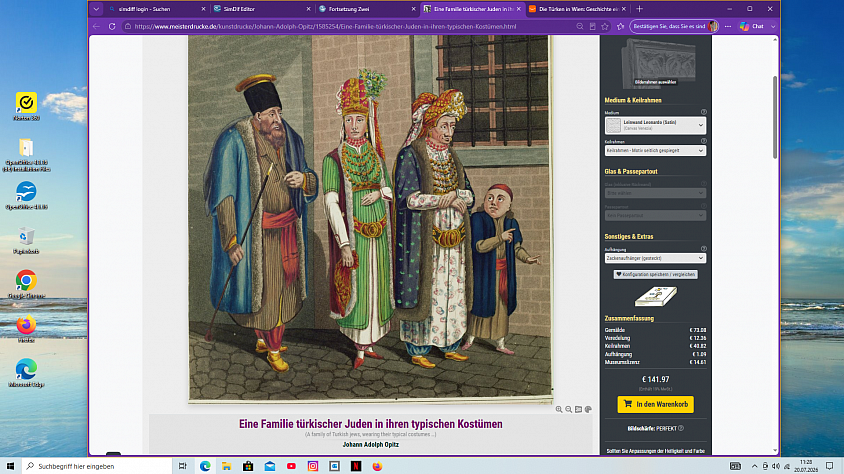Click the artwork title 'Eine Familie türkischer Juden'
The image size is (844, 474).
[370, 424]
